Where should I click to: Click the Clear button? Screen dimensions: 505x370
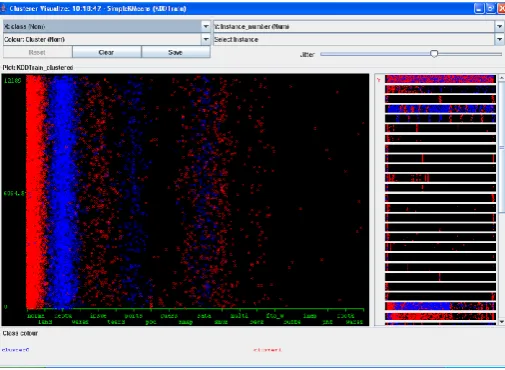pos(107,52)
